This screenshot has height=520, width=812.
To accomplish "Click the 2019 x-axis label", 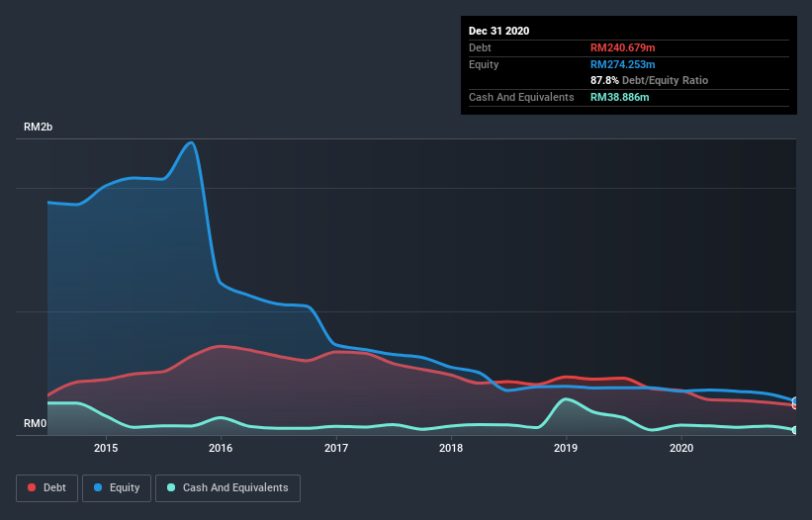I will (566, 448).
